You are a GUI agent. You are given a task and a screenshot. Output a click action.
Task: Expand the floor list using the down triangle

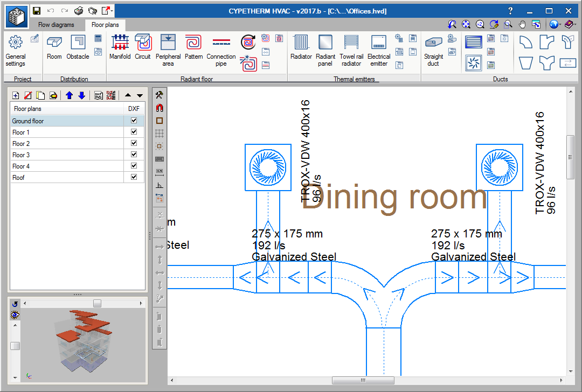click(x=140, y=95)
